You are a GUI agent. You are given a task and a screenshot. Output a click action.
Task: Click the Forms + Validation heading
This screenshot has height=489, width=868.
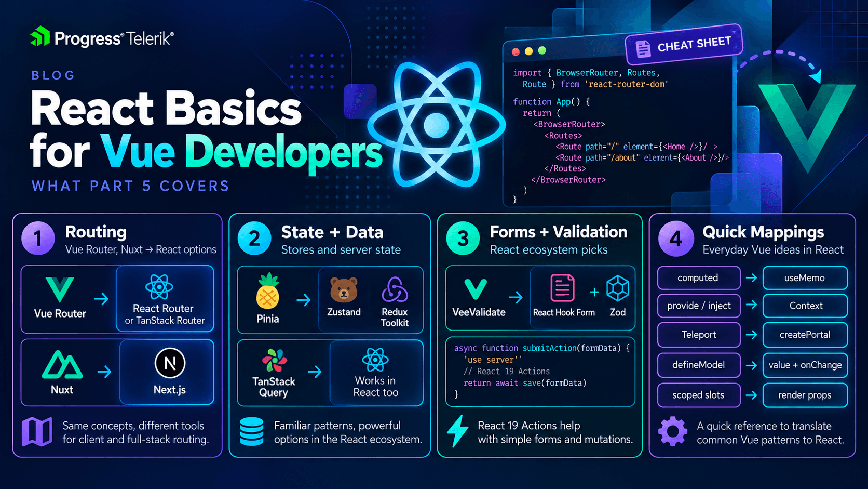point(559,232)
